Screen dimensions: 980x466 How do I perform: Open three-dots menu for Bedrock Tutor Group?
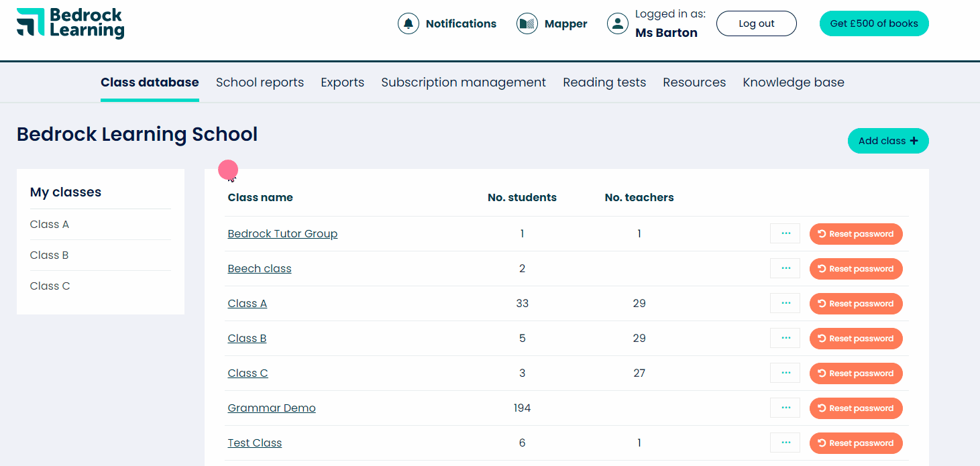[785, 234]
